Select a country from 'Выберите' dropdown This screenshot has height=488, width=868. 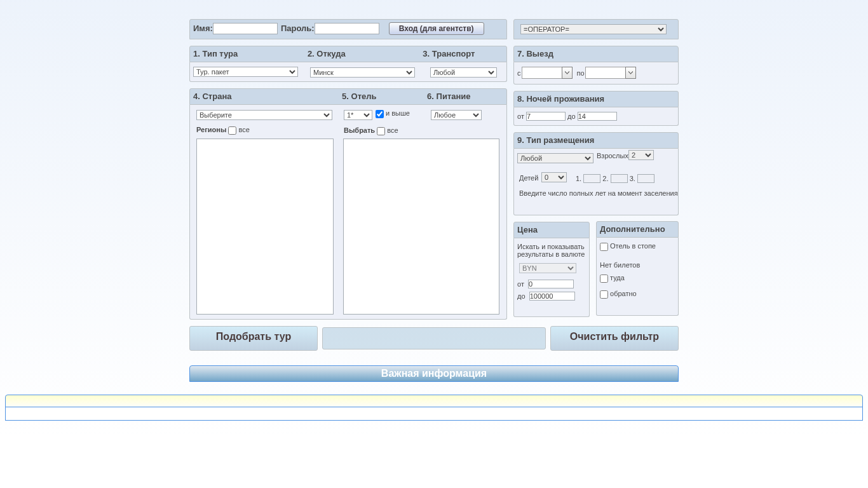point(264,116)
